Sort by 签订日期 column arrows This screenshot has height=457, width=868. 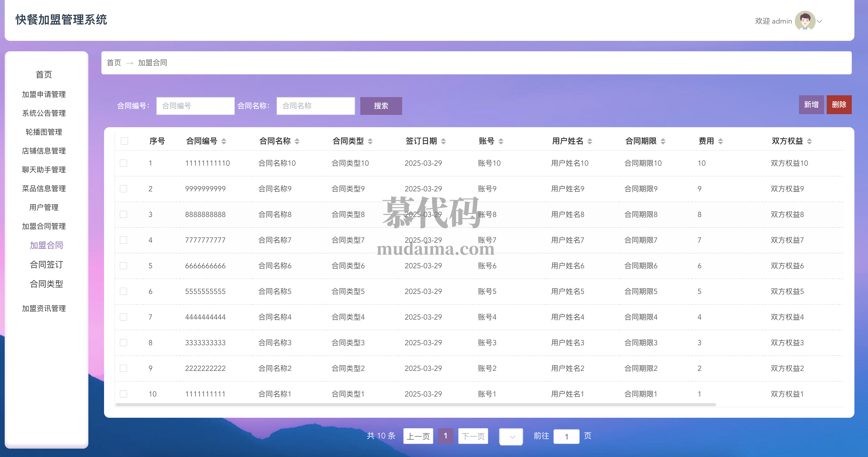click(443, 141)
